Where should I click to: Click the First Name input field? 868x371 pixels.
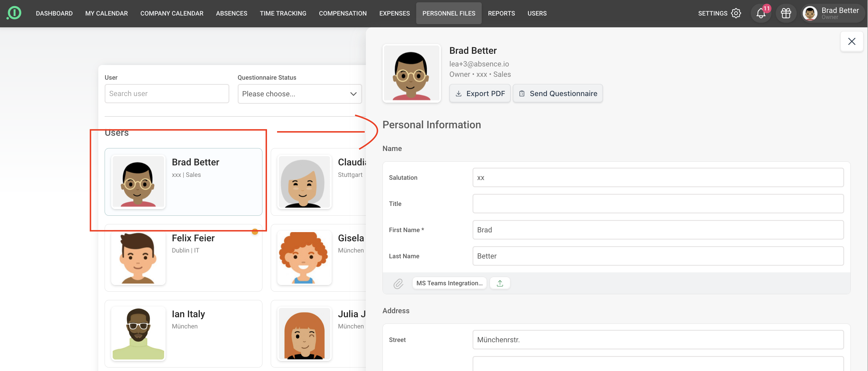pyautogui.click(x=658, y=230)
